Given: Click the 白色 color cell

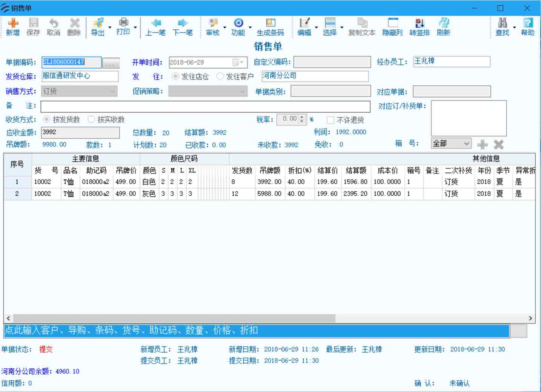Looking at the screenshot, I should (x=149, y=182).
